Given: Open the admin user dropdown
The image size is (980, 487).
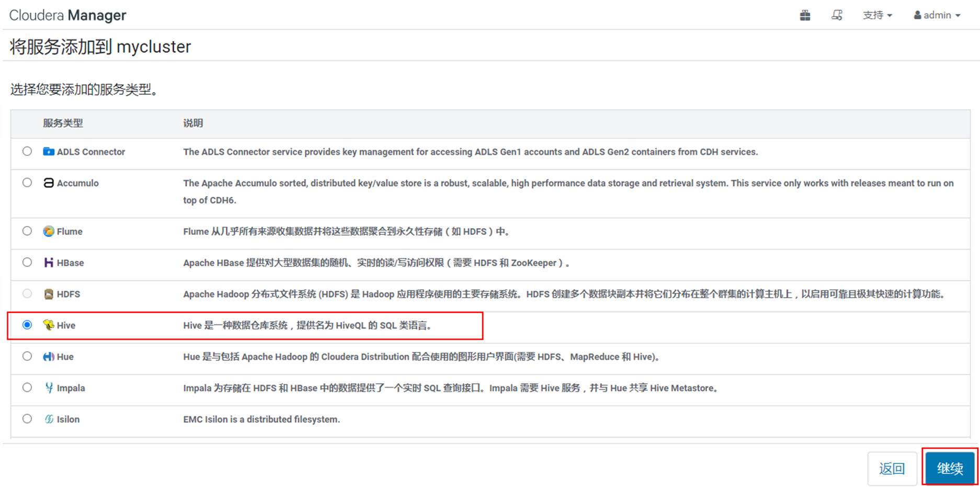Looking at the screenshot, I should pyautogui.click(x=937, y=15).
